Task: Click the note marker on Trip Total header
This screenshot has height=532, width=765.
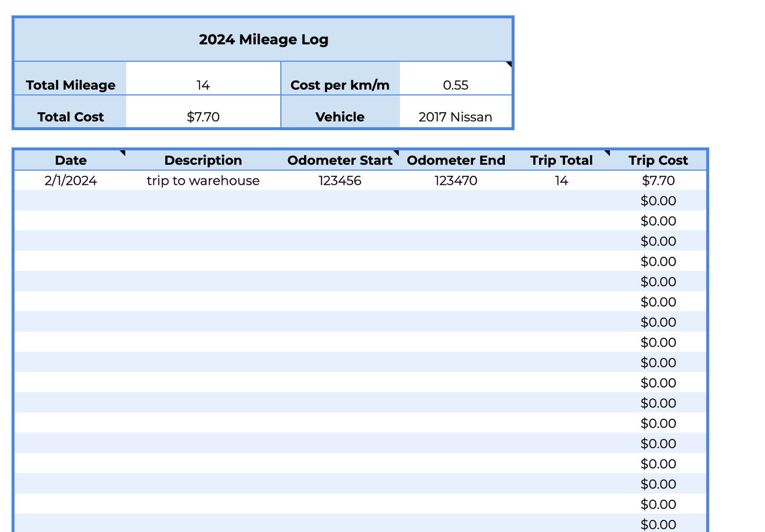Action: click(x=607, y=153)
